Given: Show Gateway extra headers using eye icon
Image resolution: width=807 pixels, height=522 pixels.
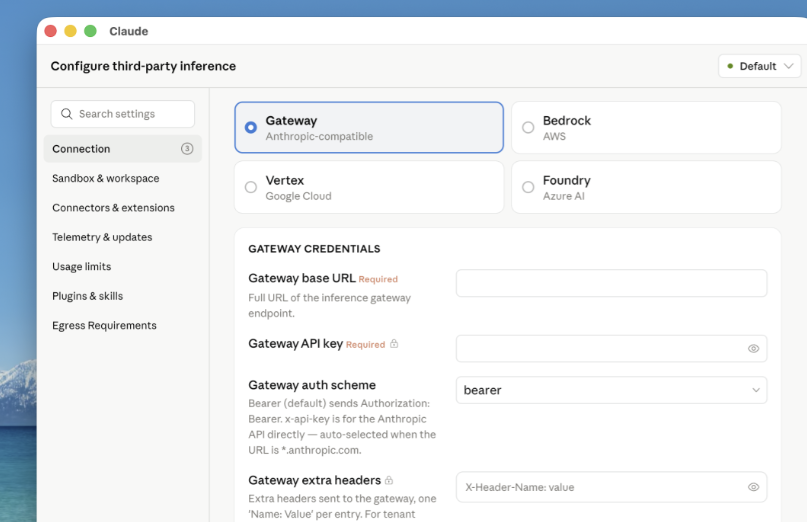Looking at the screenshot, I should tap(753, 487).
